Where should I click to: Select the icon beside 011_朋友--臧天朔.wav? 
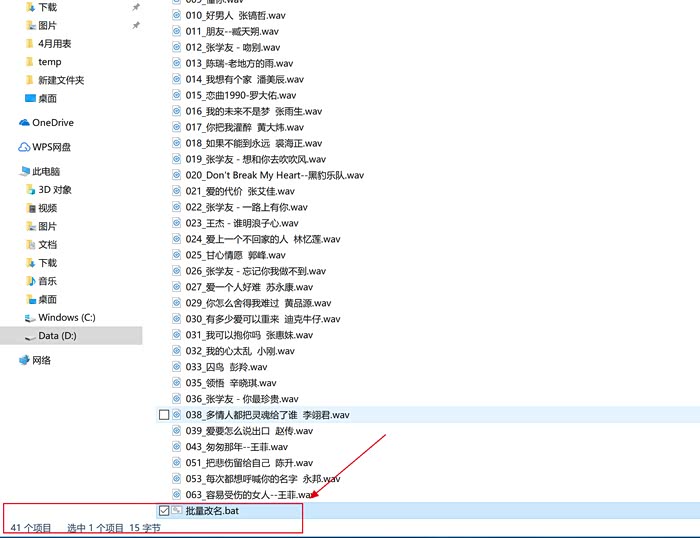click(x=177, y=31)
